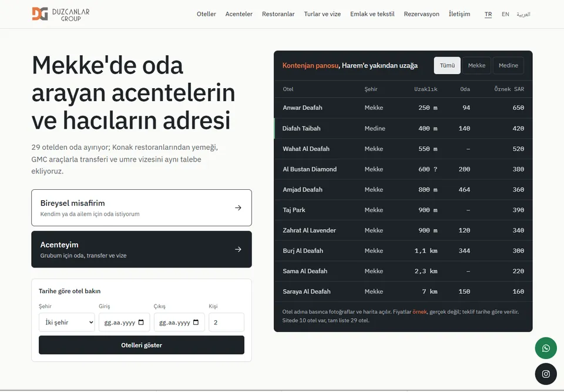Select the Medine filter tab
This screenshot has width=564, height=392.
tap(508, 65)
